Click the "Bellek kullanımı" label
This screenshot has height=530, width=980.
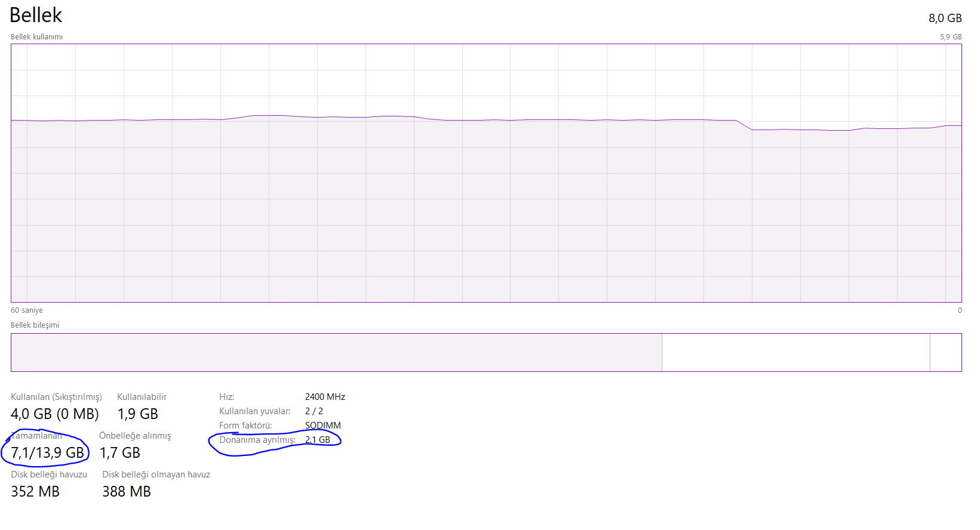(36, 37)
